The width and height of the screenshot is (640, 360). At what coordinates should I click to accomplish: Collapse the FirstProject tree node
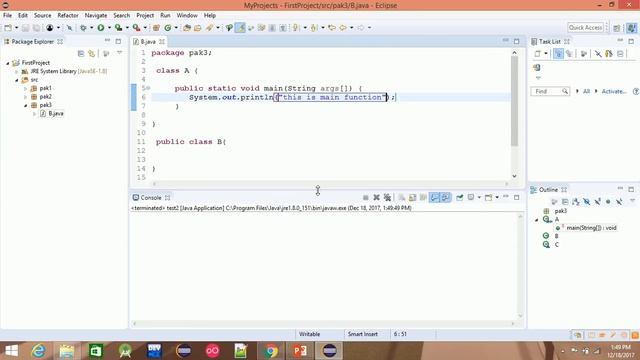coord(8,63)
